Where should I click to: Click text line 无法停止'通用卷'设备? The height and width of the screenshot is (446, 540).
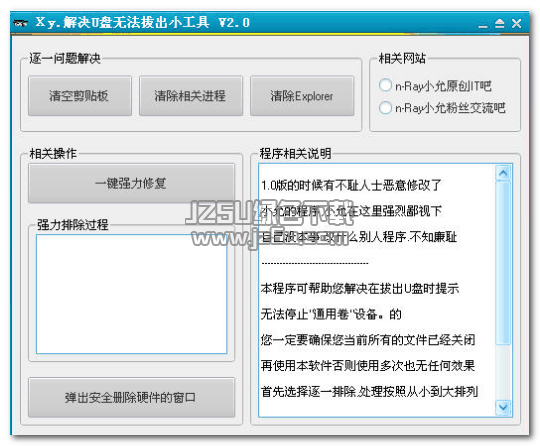coord(331,314)
